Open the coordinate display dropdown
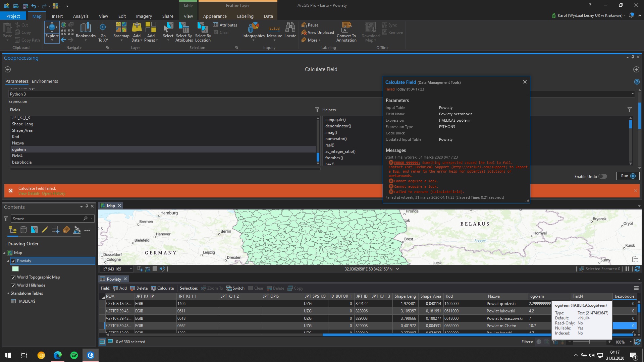The image size is (644, 362). click(x=397, y=269)
